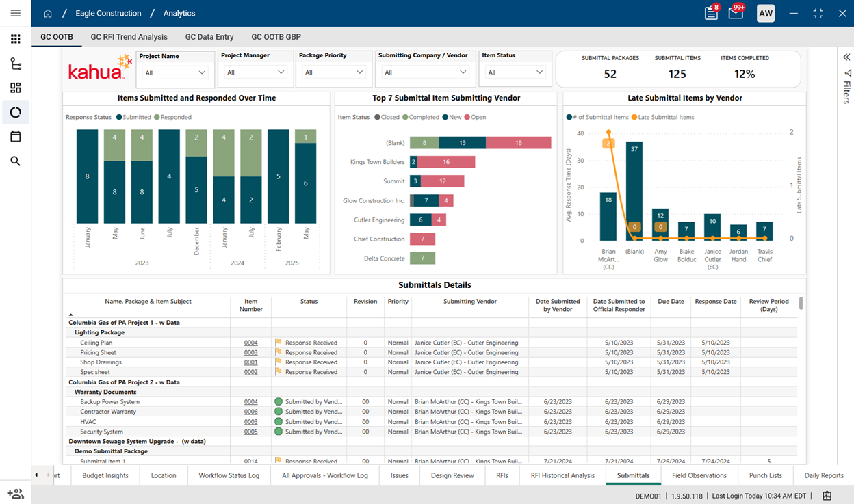Open item number 0004 for Ceiling Plan
The height and width of the screenshot is (504, 854).
pyautogui.click(x=250, y=343)
